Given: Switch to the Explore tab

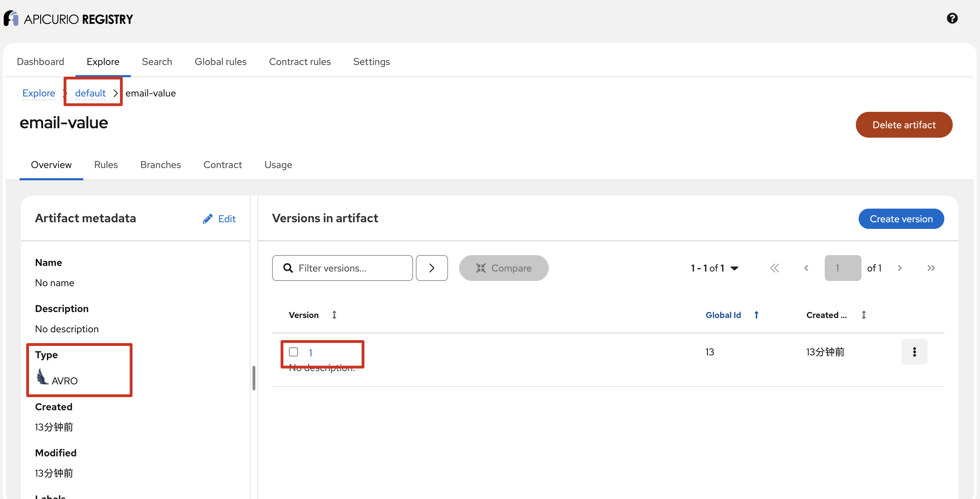Looking at the screenshot, I should click(x=103, y=62).
